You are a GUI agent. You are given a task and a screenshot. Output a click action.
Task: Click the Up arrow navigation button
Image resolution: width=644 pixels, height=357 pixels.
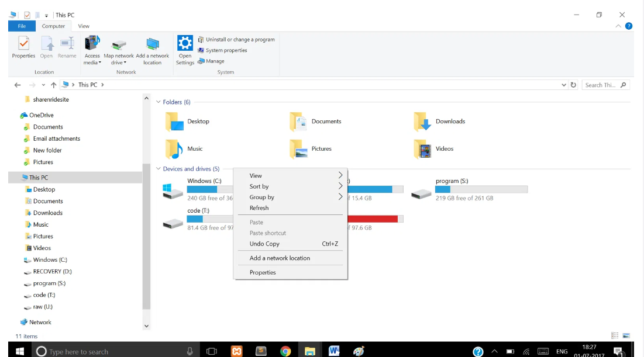tap(53, 85)
